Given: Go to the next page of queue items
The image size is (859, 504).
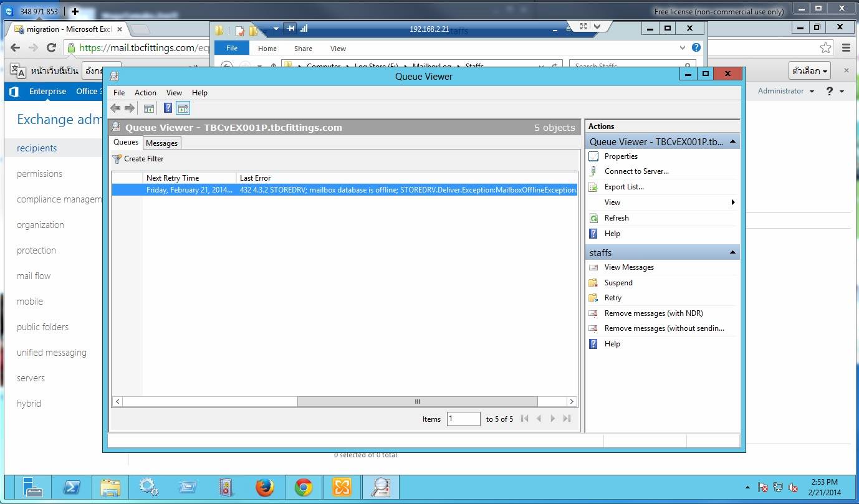Looking at the screenshot, I should [x=552, y=419].
